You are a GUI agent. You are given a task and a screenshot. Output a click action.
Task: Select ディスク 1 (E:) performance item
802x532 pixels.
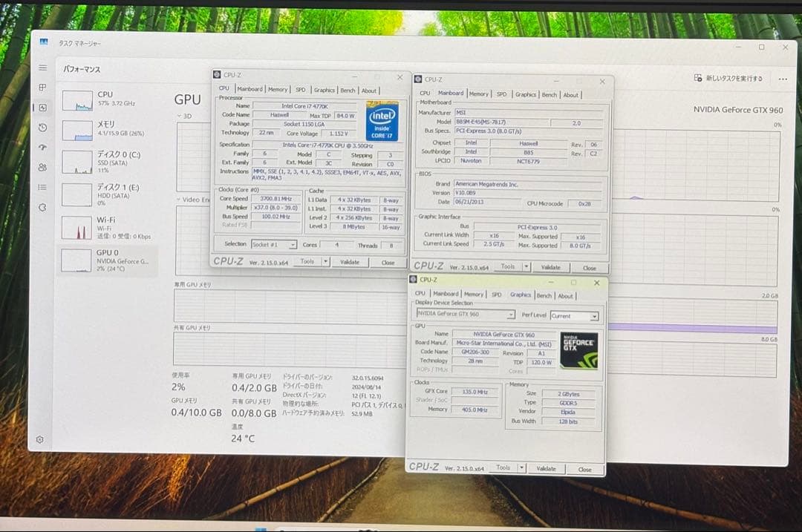(109, 194)
